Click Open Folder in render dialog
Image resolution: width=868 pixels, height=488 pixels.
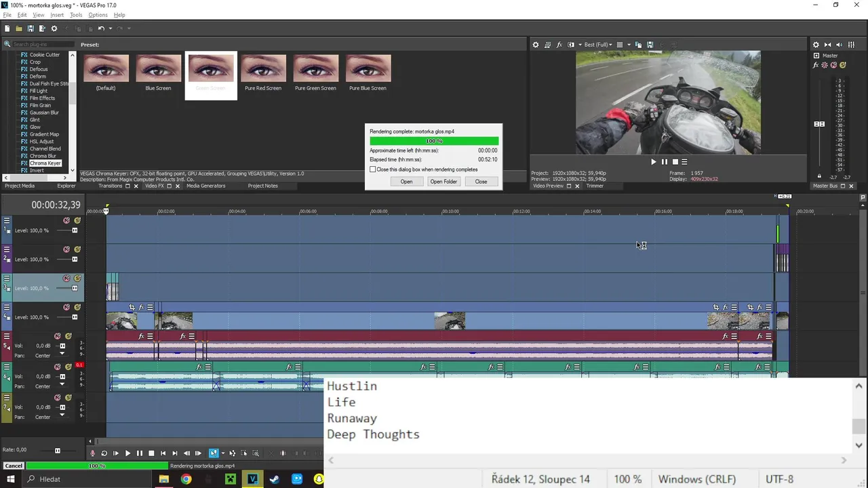443,182
